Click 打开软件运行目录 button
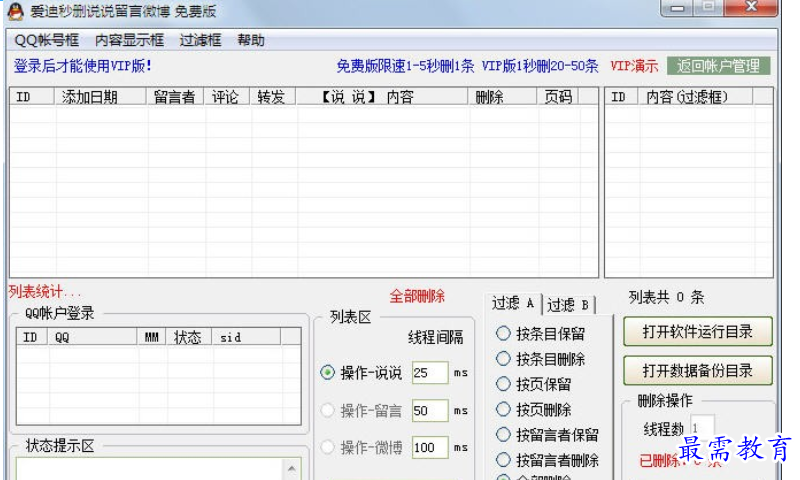The height and width of the screenshot is (480, 800). pyautogui.click(x=697, y=332)
